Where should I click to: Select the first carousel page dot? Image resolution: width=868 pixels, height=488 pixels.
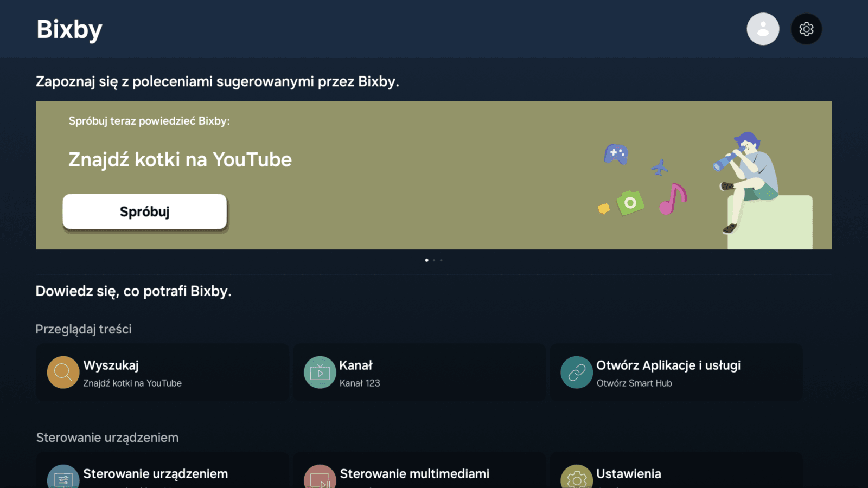(426, 260)
